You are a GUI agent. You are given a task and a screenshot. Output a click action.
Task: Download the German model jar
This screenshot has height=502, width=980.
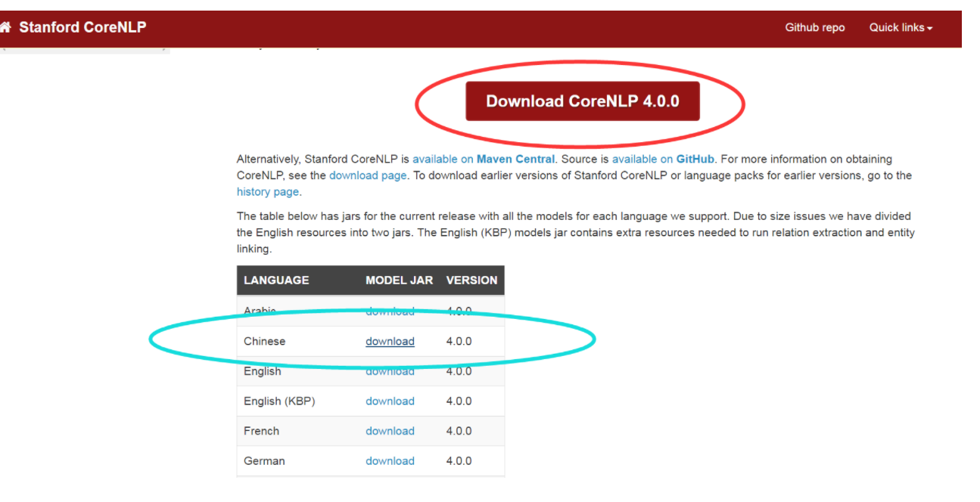pyautogui.click(x=390, y=461)
